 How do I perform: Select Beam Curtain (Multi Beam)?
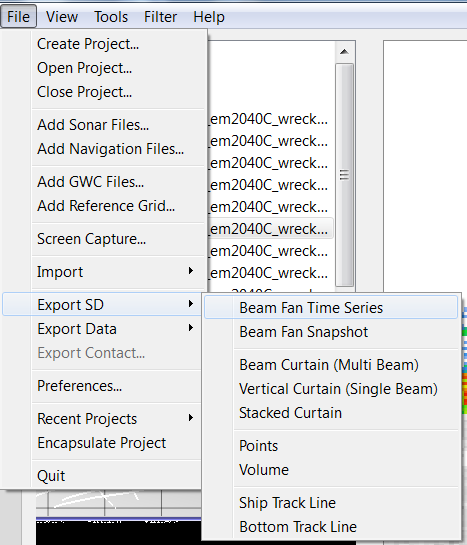pos(331,365)
